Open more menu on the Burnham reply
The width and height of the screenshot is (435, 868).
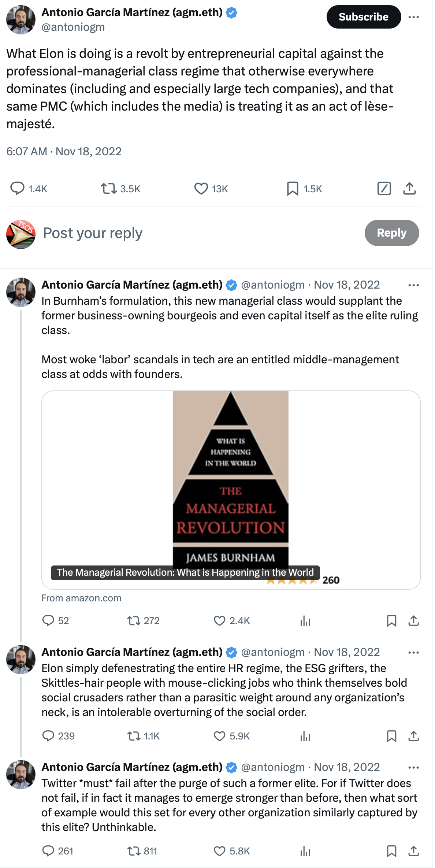pos(413,285)
